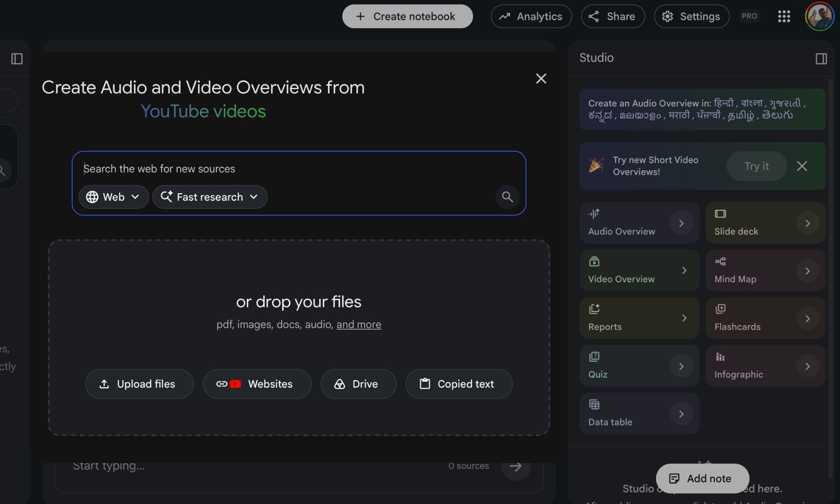Viewport: 840px width, 504px height.
Task: Click the upload arrow icon
Action: pyautogui.click(x=104, y=384)
